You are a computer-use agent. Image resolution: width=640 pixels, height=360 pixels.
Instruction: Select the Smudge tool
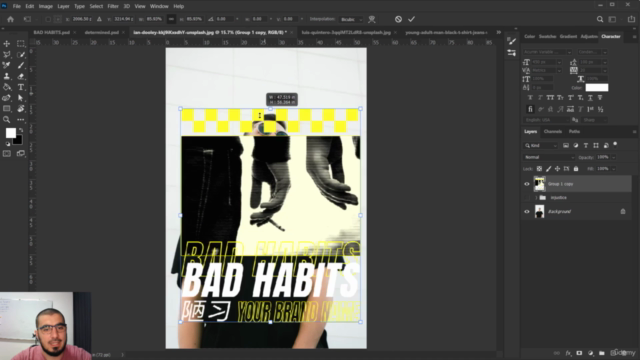click(x=7, y=98)
